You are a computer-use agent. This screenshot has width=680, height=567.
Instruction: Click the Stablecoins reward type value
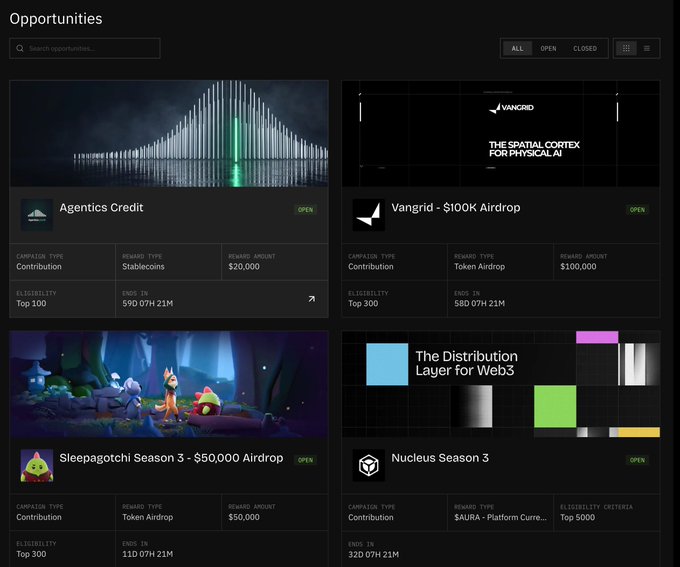coord(143,266)
